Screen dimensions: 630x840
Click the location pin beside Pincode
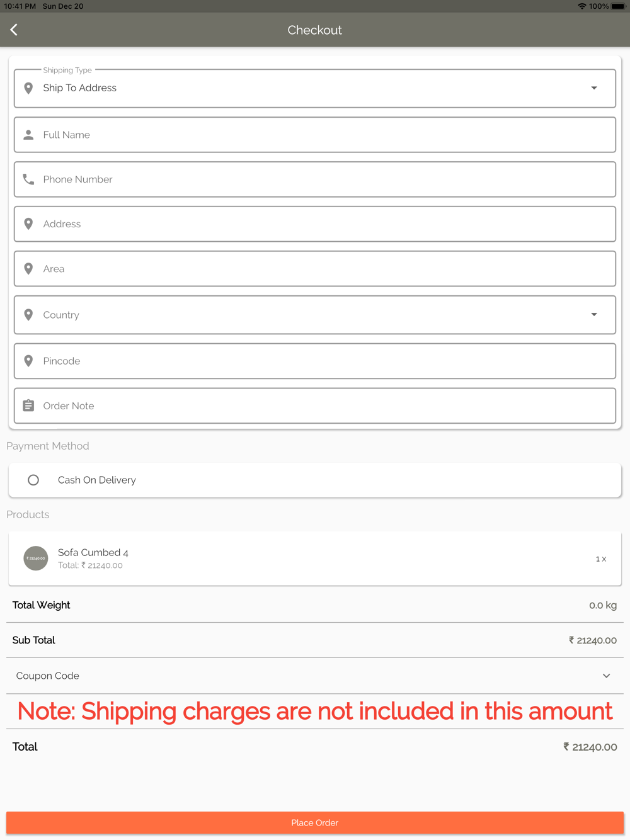point(28,361)
